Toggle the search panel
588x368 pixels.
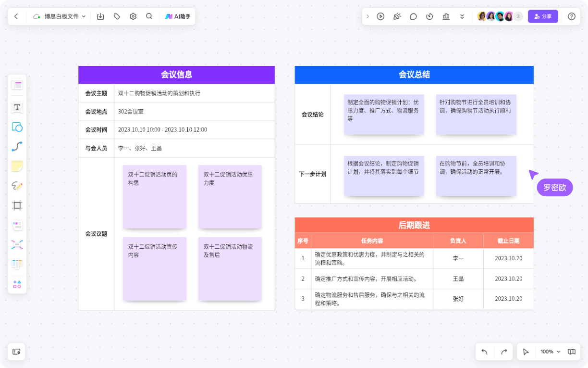[x=149, y=16]
